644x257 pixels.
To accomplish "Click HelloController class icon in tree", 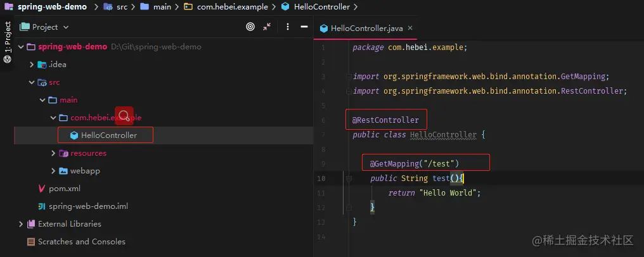I will click(x=74, y=135).
